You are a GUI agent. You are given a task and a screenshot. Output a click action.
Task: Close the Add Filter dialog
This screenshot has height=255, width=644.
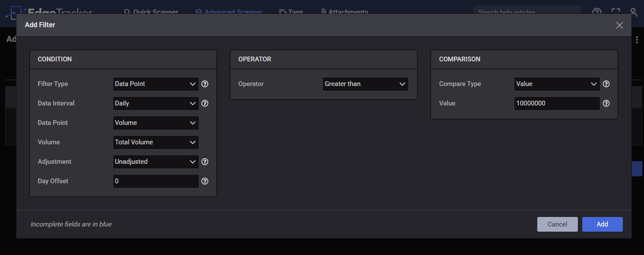click(619, 25)
